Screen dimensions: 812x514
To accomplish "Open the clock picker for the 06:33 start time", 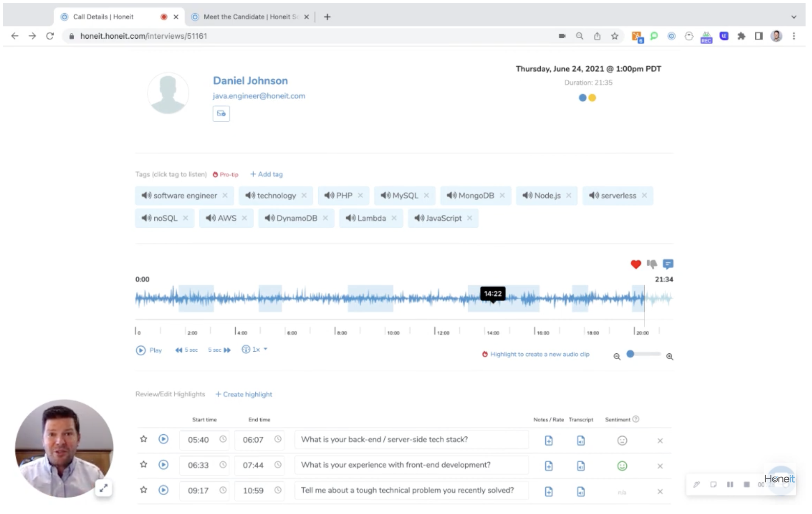I will coord(223,465).
